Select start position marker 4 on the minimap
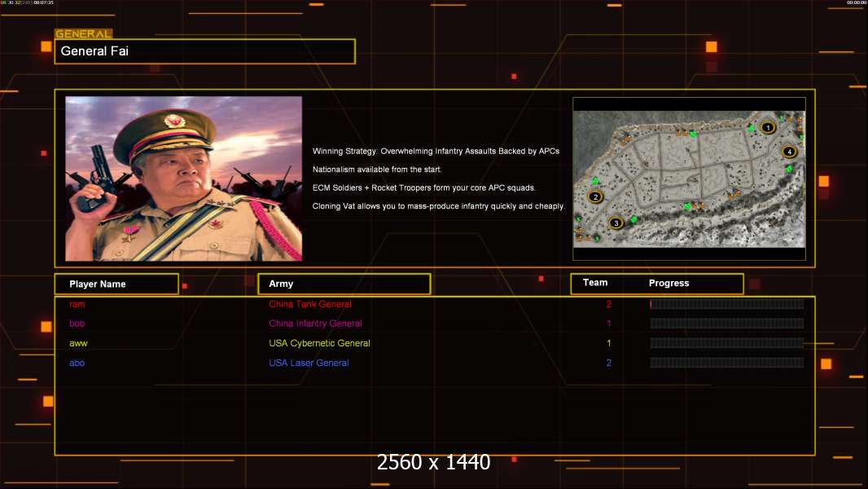Screen dimensions: 868x489 (x=789, y=152)
